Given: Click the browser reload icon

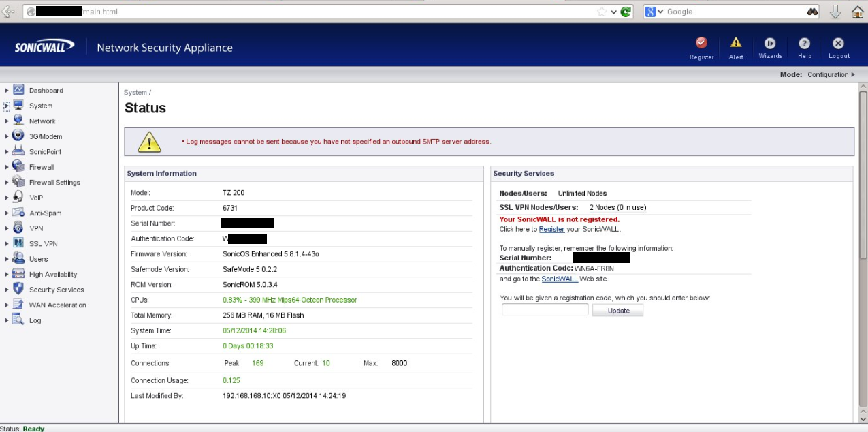Looking at the screenshot, I should coord(626,12).
